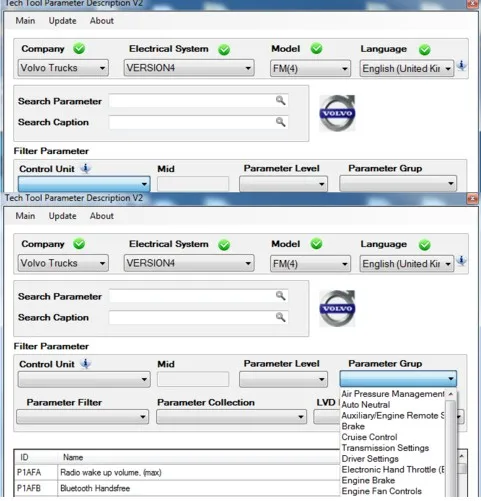Click info icon beside Language dropdown, upper window
Viewport: 481px width, 501px height.
click(462, 65)
